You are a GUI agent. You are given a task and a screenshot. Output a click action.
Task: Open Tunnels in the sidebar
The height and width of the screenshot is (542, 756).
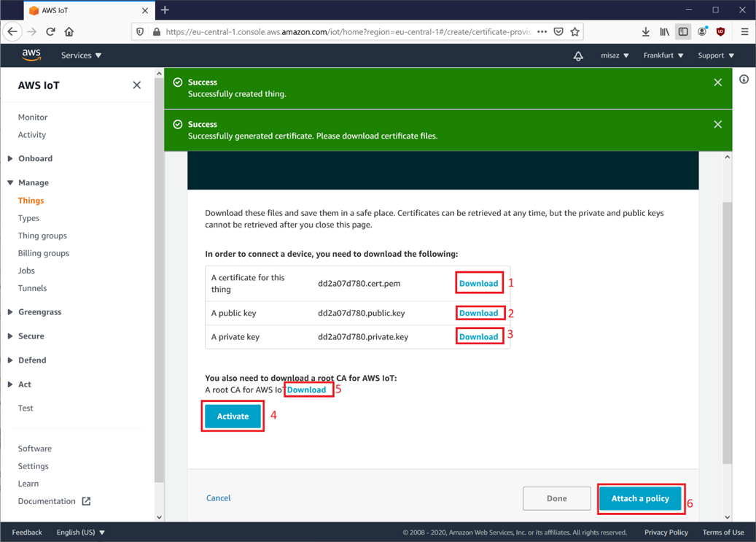[x=32, y=288]
